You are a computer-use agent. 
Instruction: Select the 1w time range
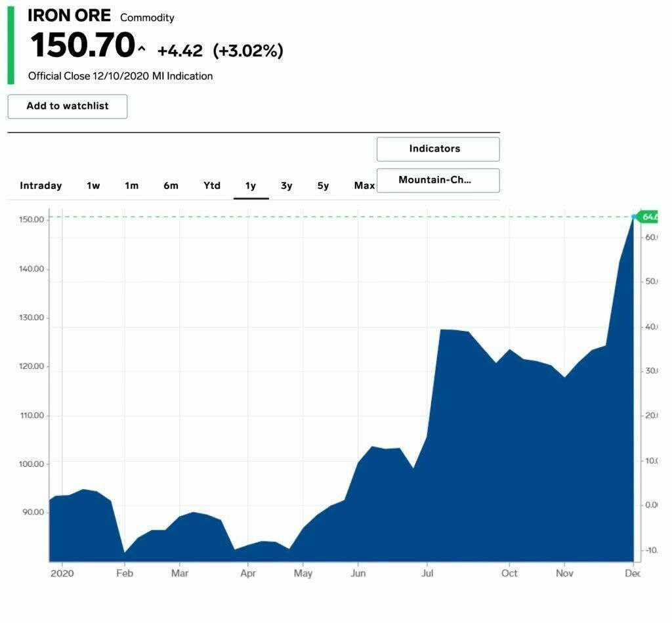(93, 186)
